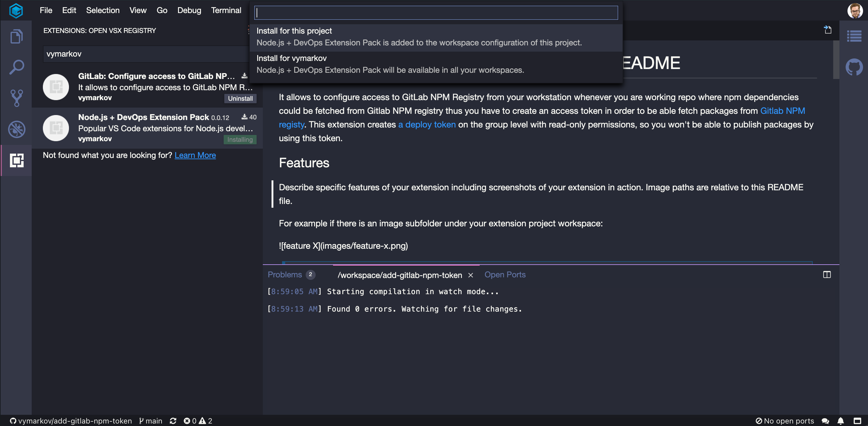Toggle the notifications bell in the status bar
This screenshot has height=426, width=868.
pyautogui.click(x=840, y=421)
